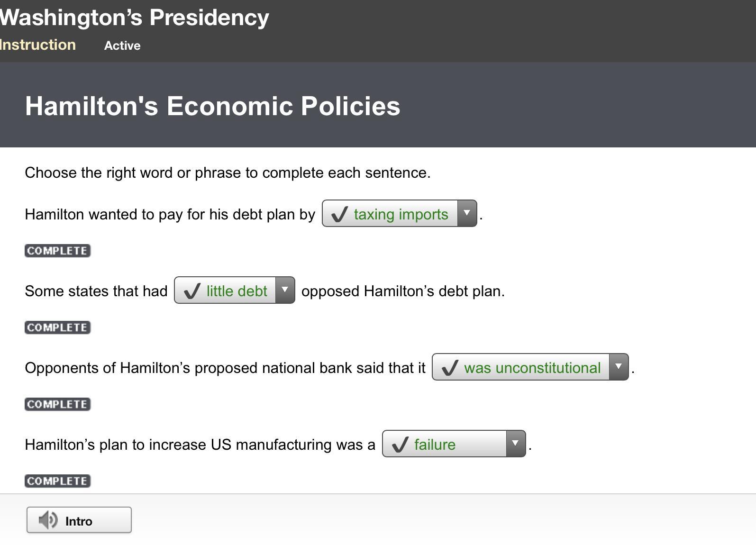Image resolution: width=756 pixels, height=545 pixels.
Task: Expand the taxing imports dropdown arrow
Action: pyautogui.click(x=467, y=213)
